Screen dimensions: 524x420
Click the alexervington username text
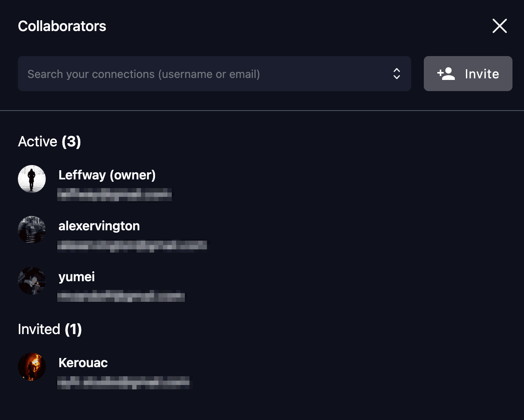coord(99,226)
